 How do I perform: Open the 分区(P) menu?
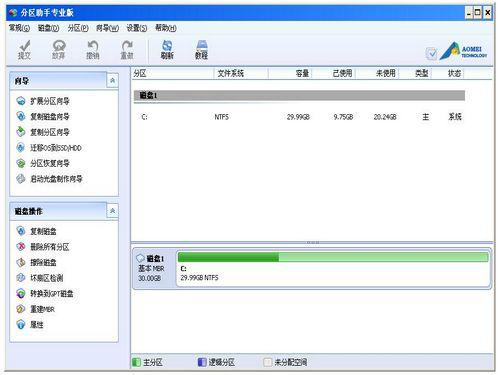tap(78, 28)
